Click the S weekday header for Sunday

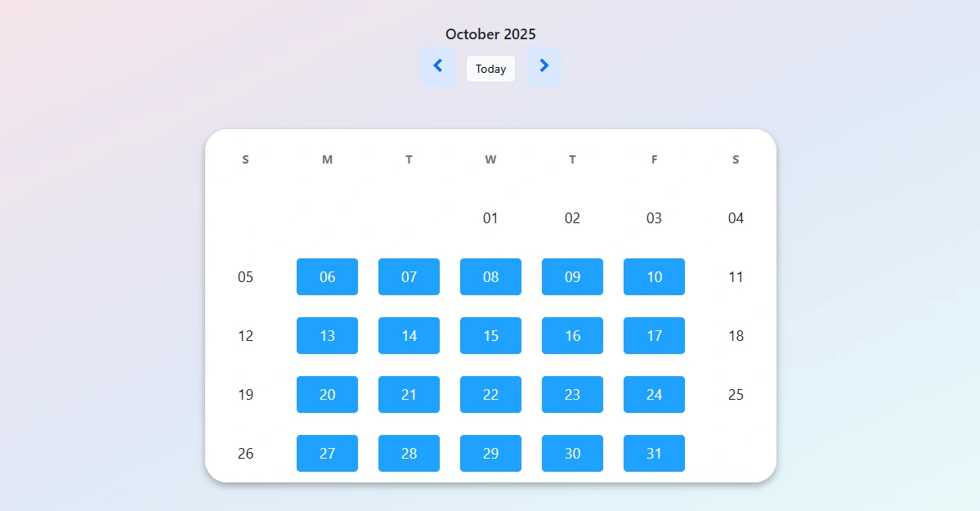[x=245, y=159]
